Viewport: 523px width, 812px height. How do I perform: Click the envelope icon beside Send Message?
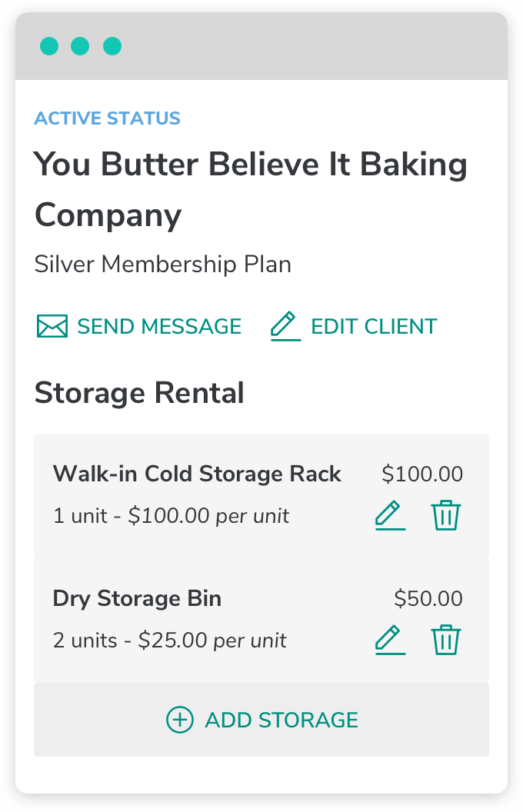click(x=52, y=326)
